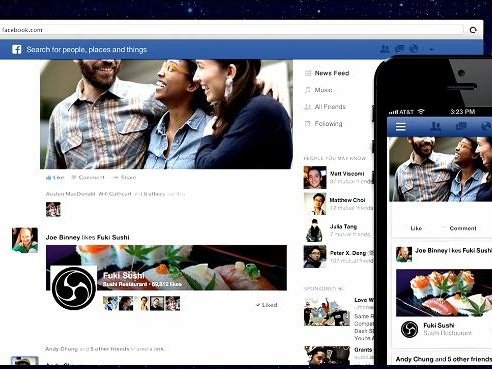Open hamburger menu icon on the phone app

pyautogui.click(x=400, y=126)
